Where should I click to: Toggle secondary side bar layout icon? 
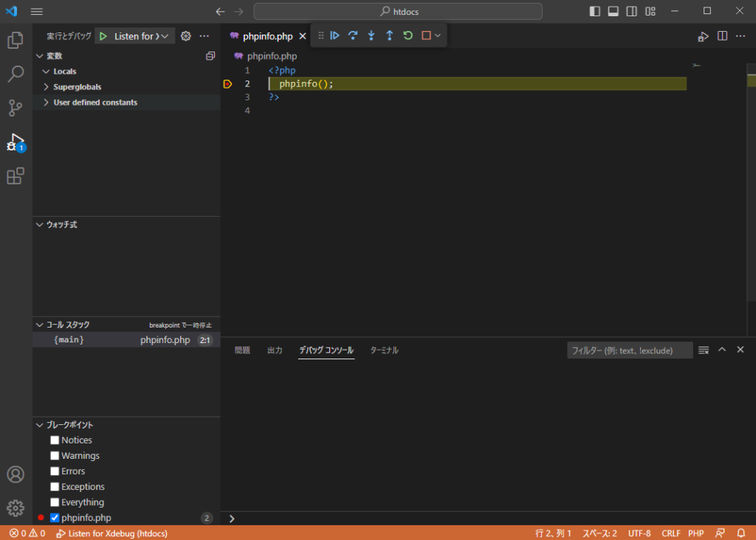coord(632,12)
